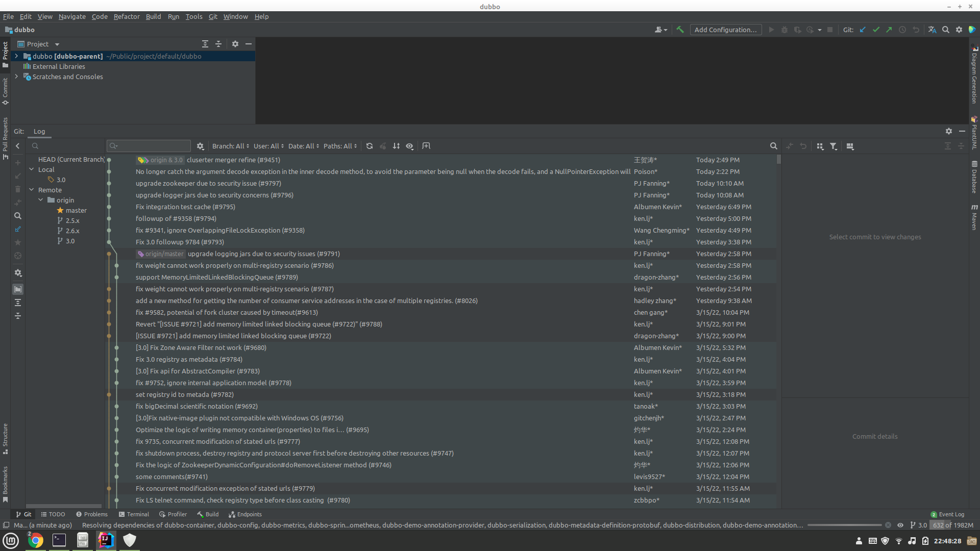
Task: Open the Linux Mint start menu
Action: (x=11, y=540)
